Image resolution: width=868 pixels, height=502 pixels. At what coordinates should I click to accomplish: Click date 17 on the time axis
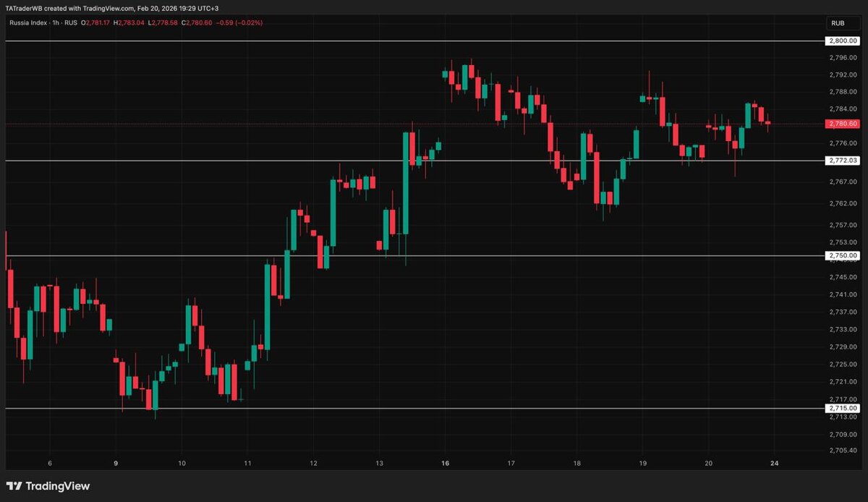(x=511, y=463)
